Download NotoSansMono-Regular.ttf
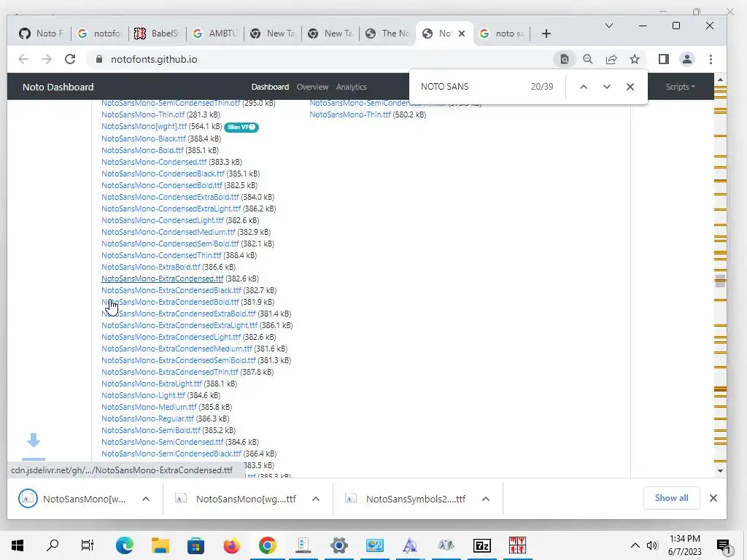 [x=147, y=419]
